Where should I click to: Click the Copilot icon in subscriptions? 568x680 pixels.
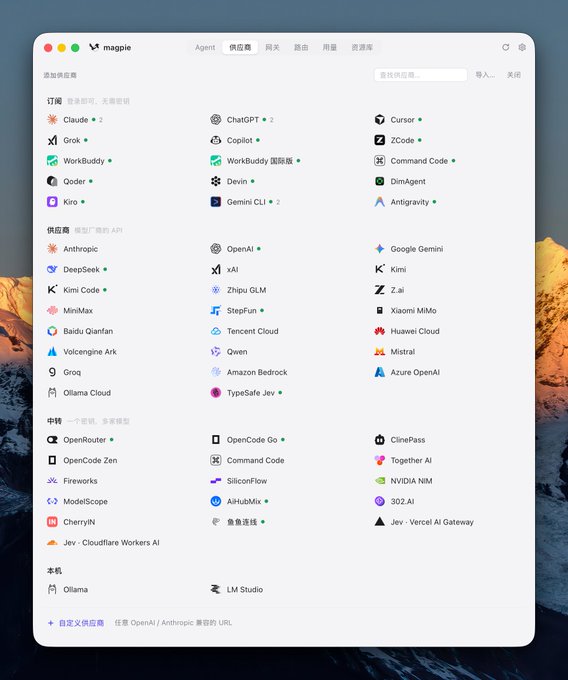tap(215, 140)
